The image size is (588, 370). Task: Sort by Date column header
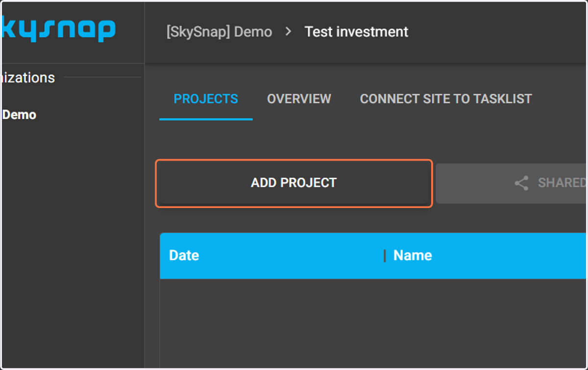tap(184, 255)
